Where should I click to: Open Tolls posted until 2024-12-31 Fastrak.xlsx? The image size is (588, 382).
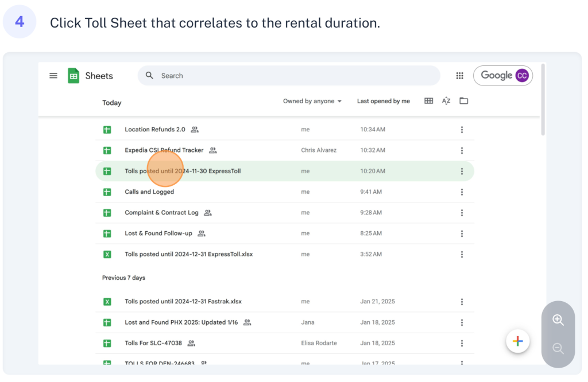coord(183,302)
